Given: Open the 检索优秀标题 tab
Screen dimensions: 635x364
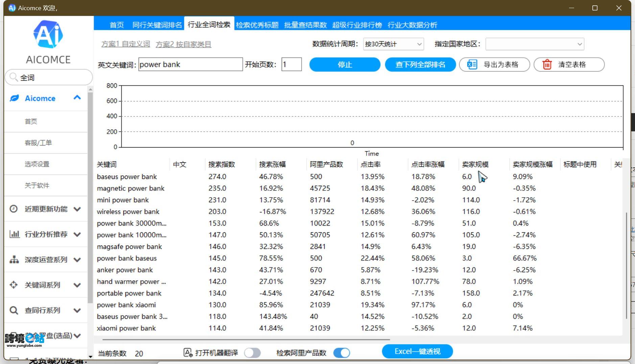Looking at the screenshot, I should pos(257,25).
